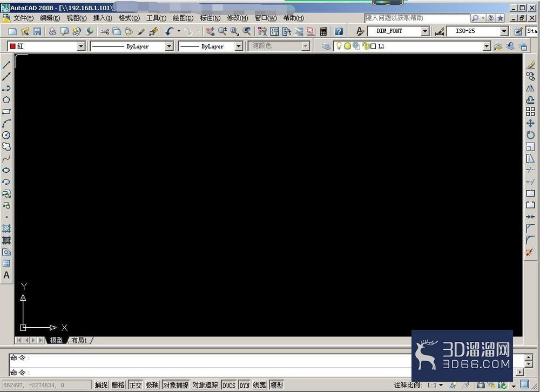This screenshot has height=392, width=540.
Task: Select the Hatch tool
Action: pos(6,228)
